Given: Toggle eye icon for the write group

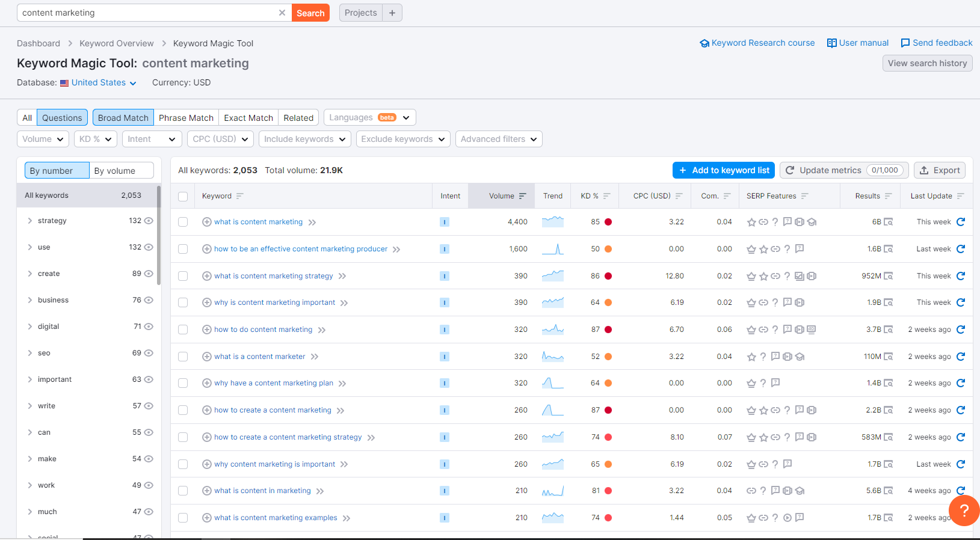Looking at the screenshot, I should tap(149, 406).
